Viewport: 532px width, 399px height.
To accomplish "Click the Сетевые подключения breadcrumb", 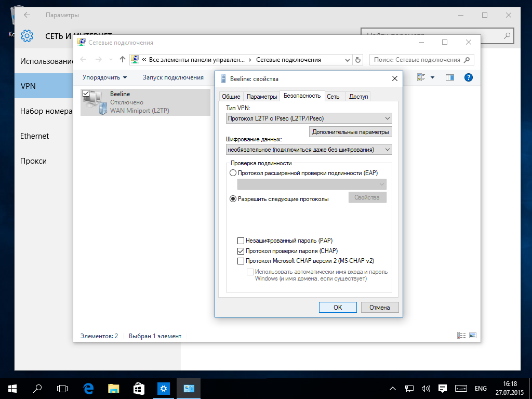I will 288,60.
